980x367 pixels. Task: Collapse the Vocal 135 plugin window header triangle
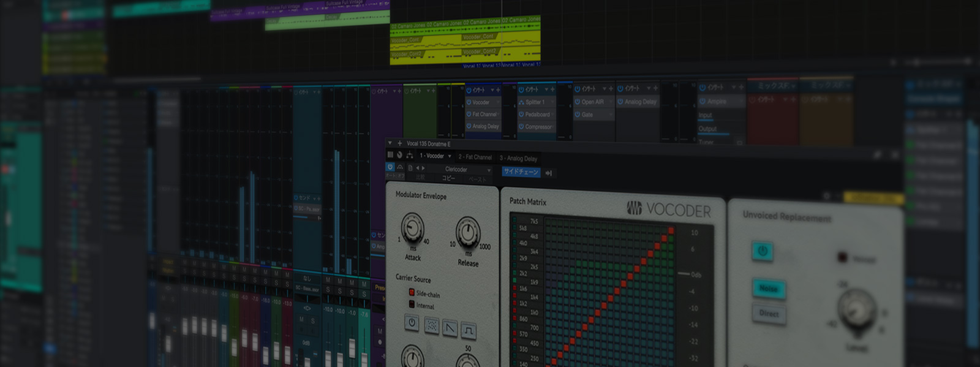click(x=390, y=143)
